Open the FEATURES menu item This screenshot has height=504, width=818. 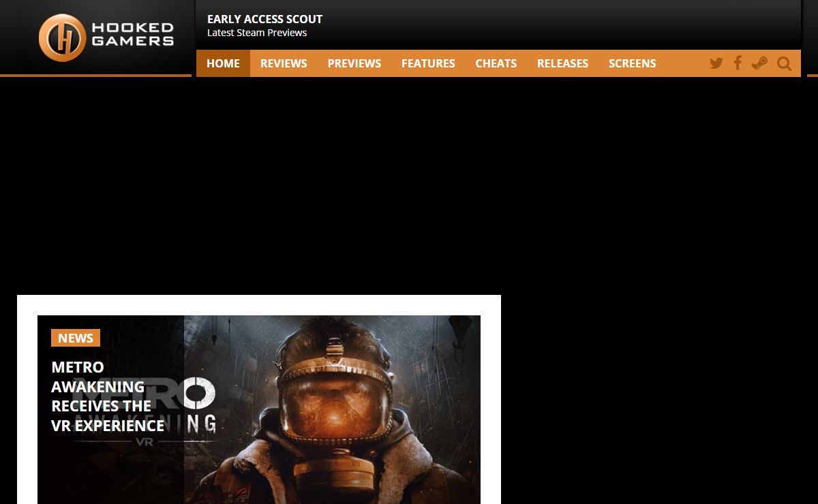click(x=428, y=63)
